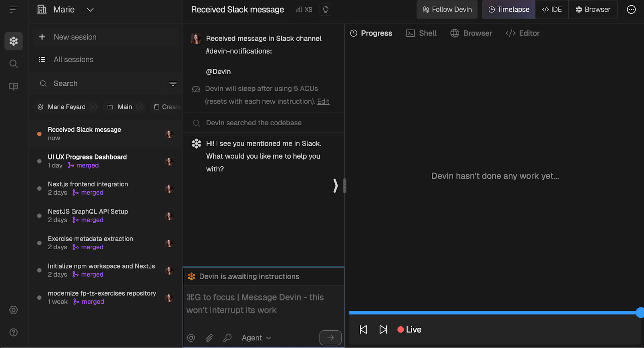Collapse the left sidebar menu icon
This screenshot has width=644, height=348.
click(x=13, y=9)
